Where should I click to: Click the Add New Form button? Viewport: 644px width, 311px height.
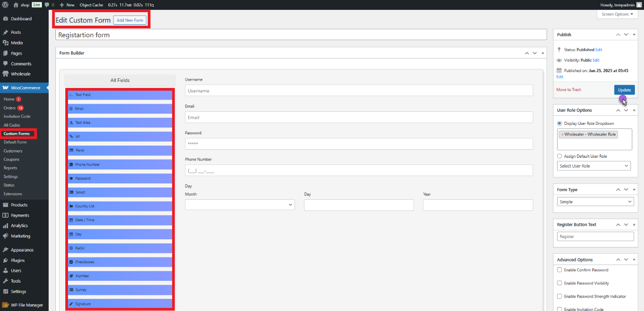click(x=130, y=20)
